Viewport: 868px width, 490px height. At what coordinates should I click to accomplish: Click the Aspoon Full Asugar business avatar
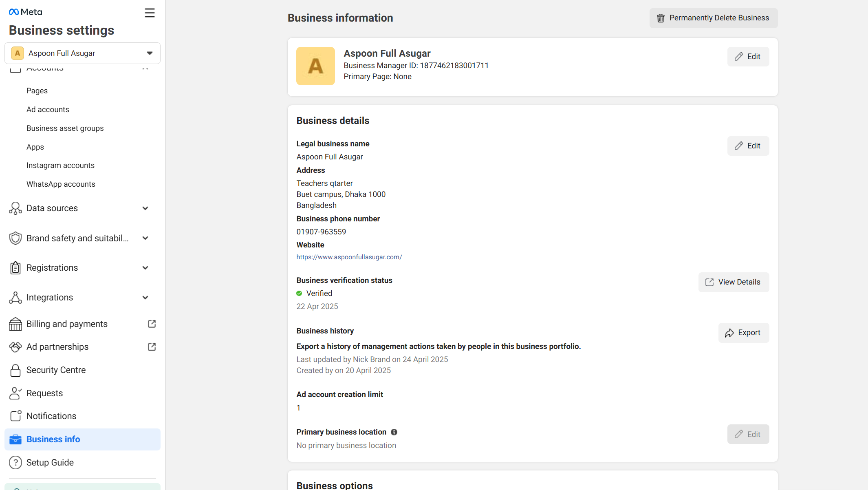(x=315, y=66)
